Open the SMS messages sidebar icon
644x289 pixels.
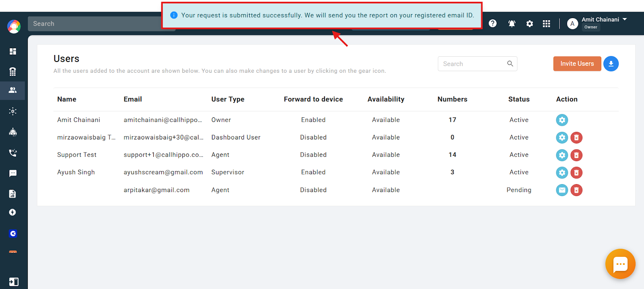pos(13,173)
